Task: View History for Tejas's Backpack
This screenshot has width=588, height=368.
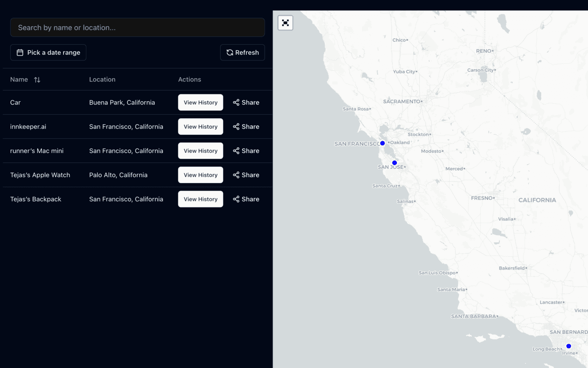Action: coord(200,199)
